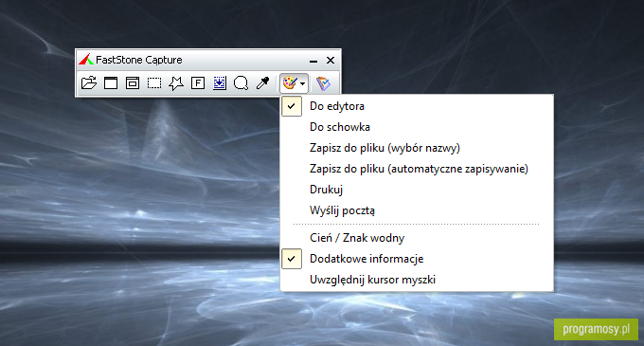Screen dimensions: 644x346
Task: Click the output destination palette icon
Action: (290, 83)
